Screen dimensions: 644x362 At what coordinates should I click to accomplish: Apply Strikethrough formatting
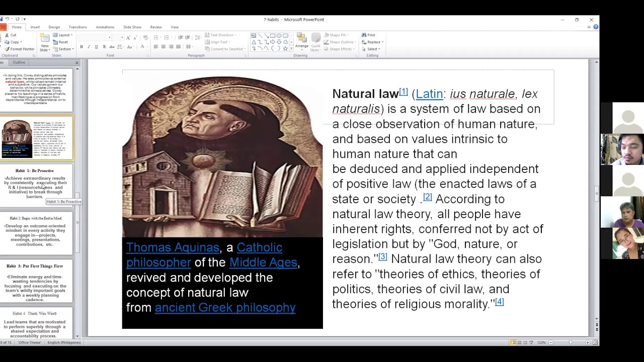(x=112, y=47)
